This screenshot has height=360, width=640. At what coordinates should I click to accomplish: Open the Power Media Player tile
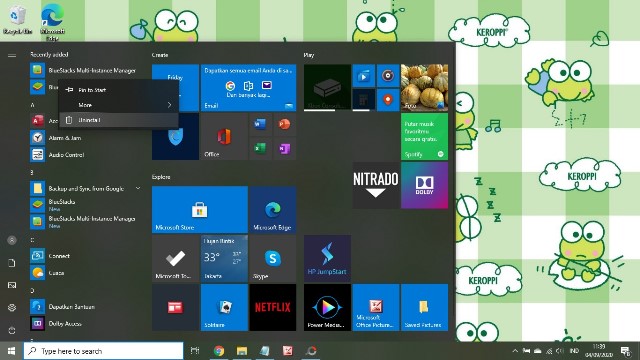[x=327, y=307]
